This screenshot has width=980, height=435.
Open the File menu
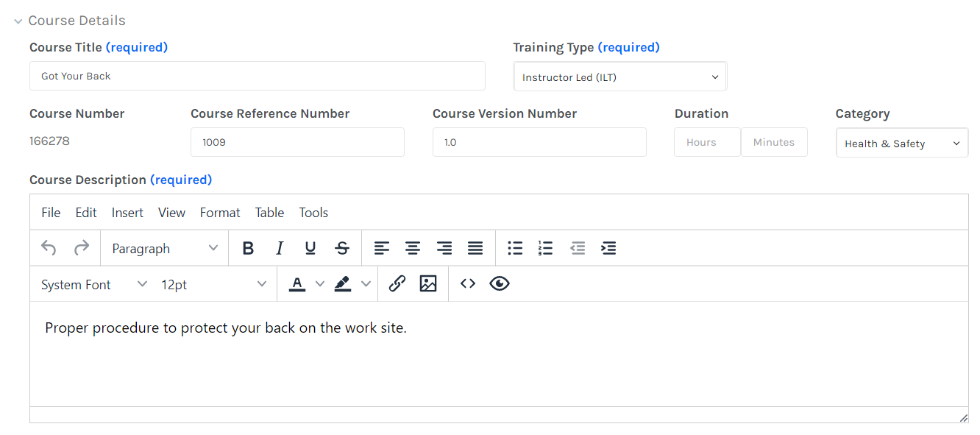51,212
